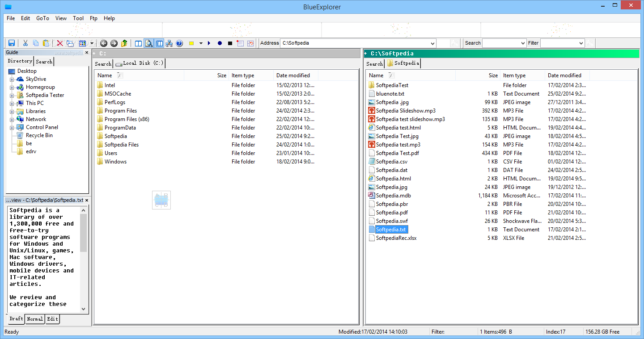Expand the SkyDrive tree node

tap(12, 79)
